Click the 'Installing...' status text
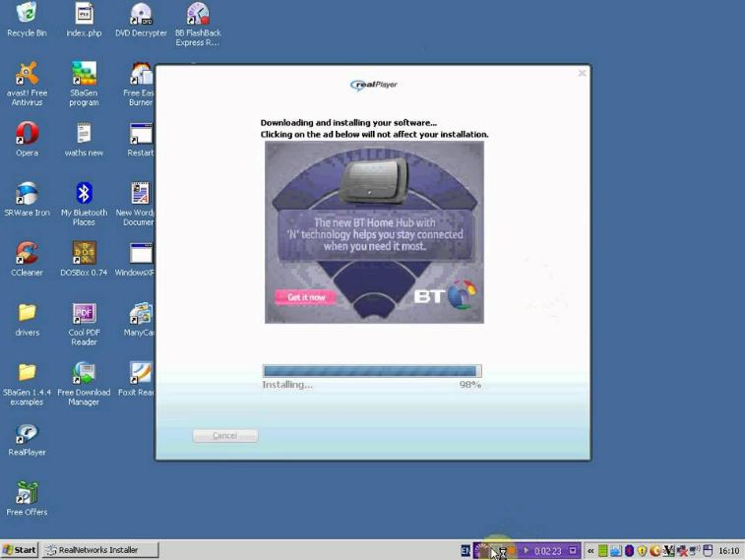The image size is (745, 560). click(287, 385)
